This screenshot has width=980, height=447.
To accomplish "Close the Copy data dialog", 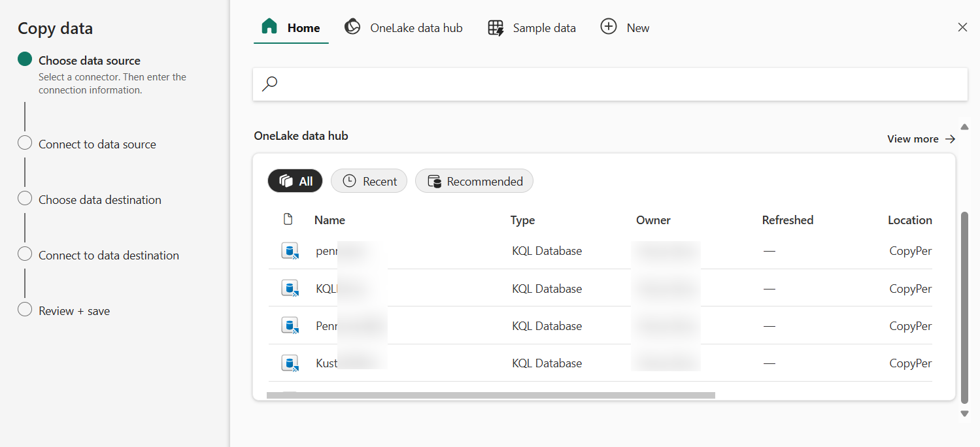I will (962, 27).
